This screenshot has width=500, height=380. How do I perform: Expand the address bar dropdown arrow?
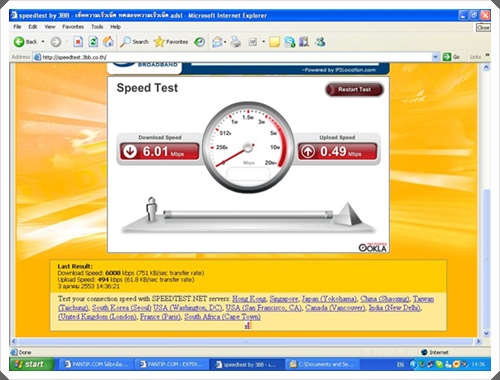tap(435, 57)
